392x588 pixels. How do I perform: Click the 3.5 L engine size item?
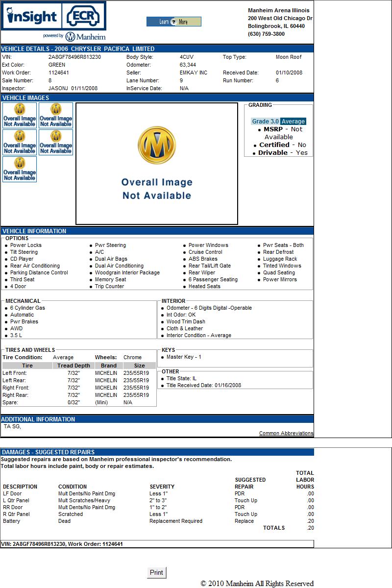[x=16, y=335]
